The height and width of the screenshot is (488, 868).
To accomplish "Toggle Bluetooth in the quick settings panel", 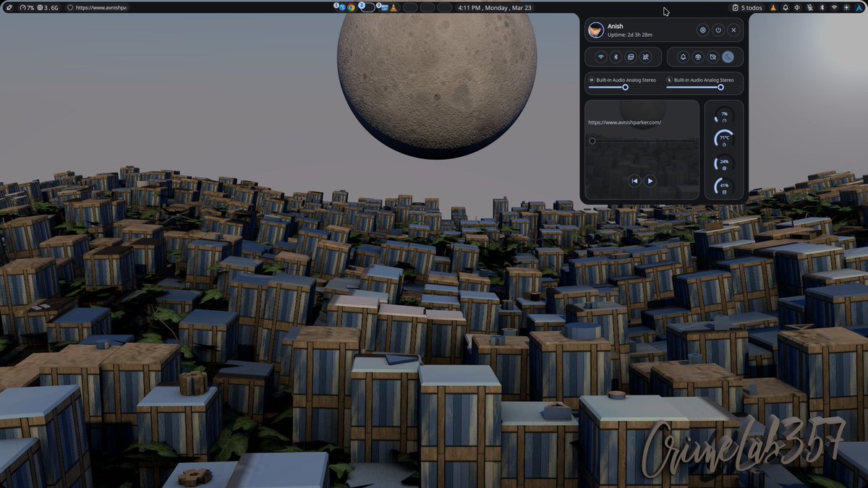I will [616, 56].
